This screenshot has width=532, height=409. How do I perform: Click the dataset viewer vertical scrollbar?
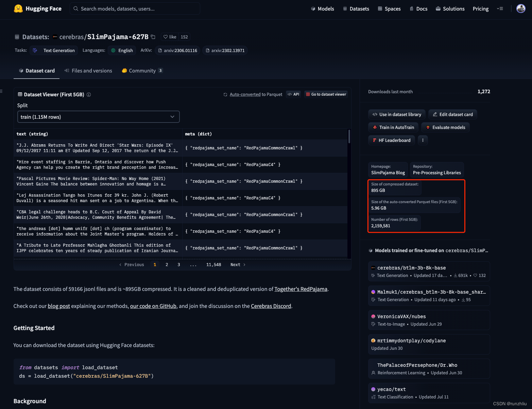pyautogui.click(x=349, y=136)
